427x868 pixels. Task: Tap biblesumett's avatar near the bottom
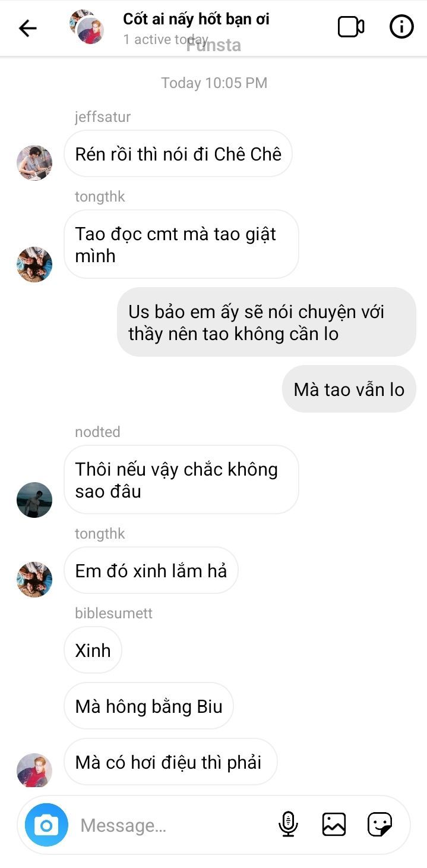[34, 770]
